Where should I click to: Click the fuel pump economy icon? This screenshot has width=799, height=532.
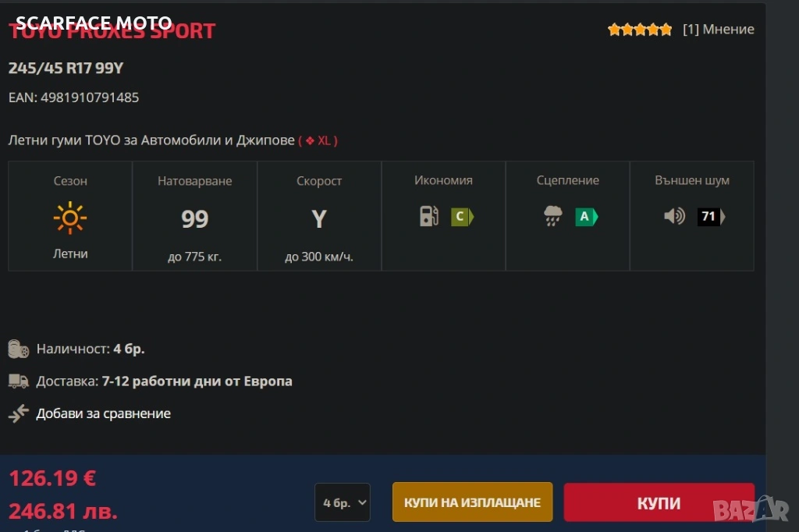(429, 216)
